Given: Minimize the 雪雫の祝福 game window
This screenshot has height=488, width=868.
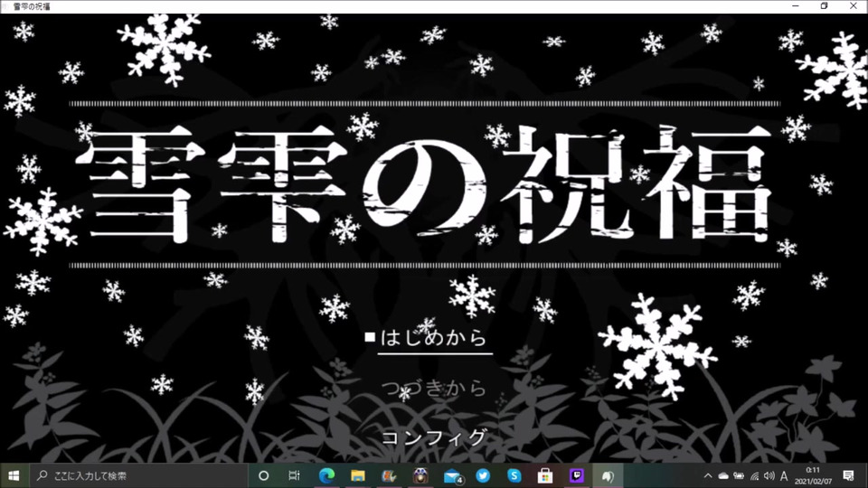Looking at the screenshot, I should [x=796, y=6].
